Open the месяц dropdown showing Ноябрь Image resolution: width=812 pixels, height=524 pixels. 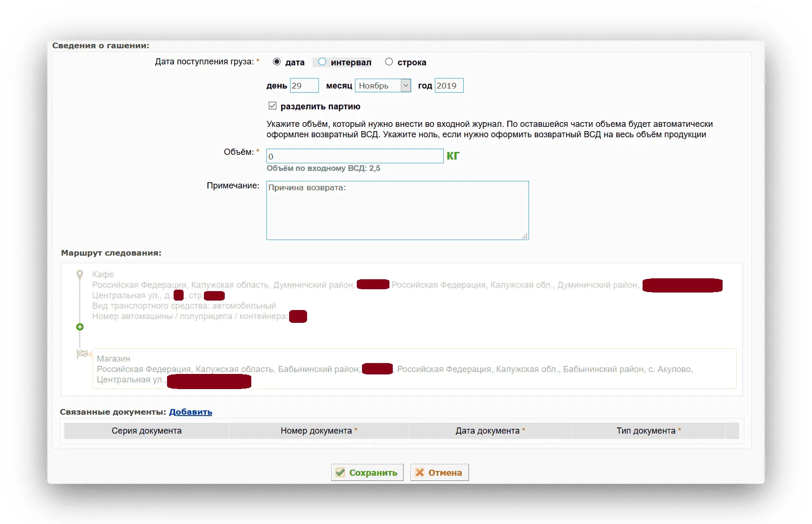(382, 86)
